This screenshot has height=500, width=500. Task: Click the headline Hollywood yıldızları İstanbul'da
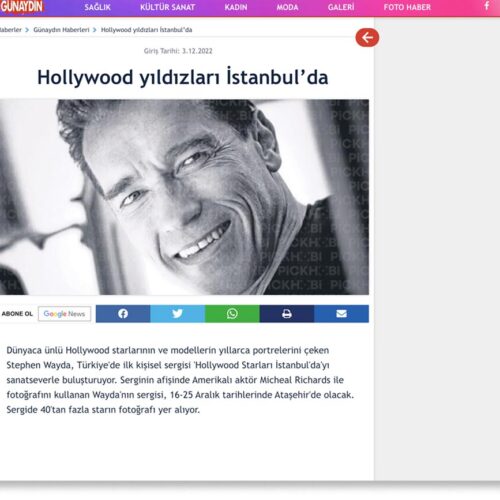pos(183,77)
